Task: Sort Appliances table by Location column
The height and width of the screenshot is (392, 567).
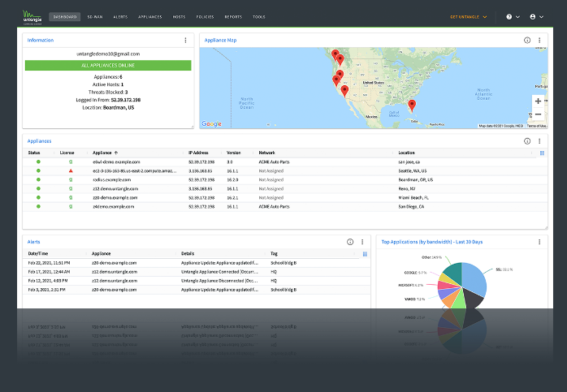Action: click(x=406, y=153)
